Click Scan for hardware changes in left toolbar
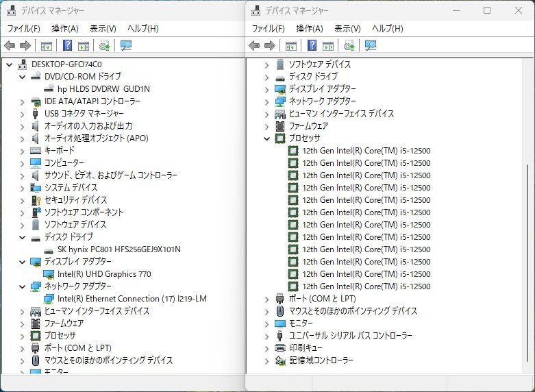 tap(126, 45)
